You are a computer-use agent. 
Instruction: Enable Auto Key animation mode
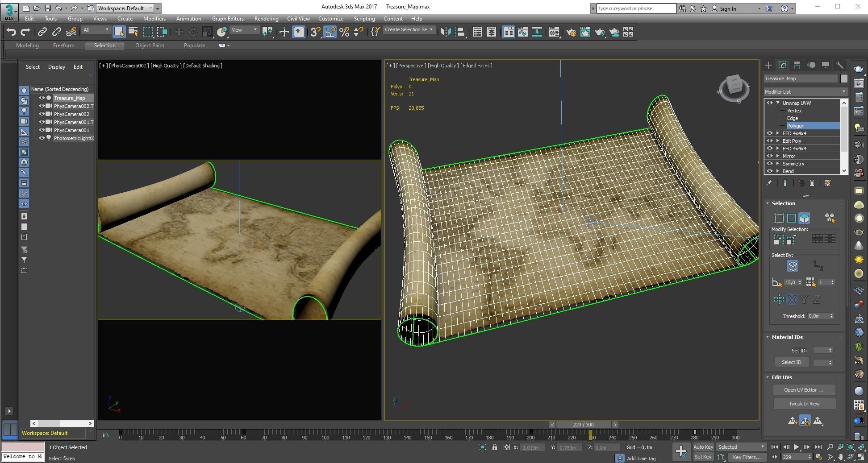click(703, 447)
